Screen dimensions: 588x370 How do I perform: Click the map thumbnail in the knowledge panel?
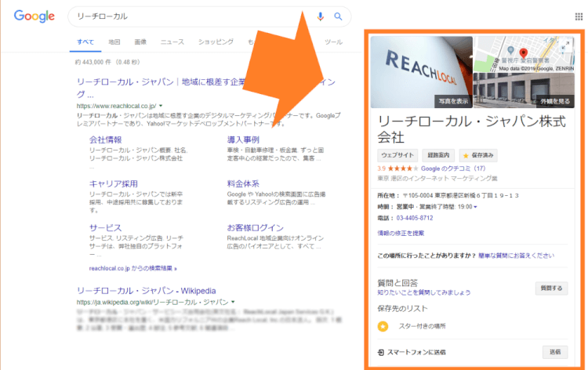(x=524, y=54)
